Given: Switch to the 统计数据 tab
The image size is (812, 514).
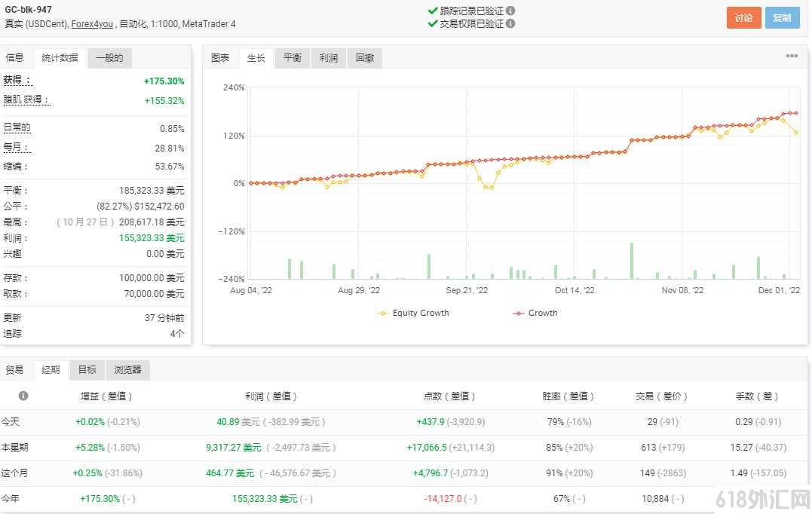Looking at the screenshot, I should [x=60, y=57].
